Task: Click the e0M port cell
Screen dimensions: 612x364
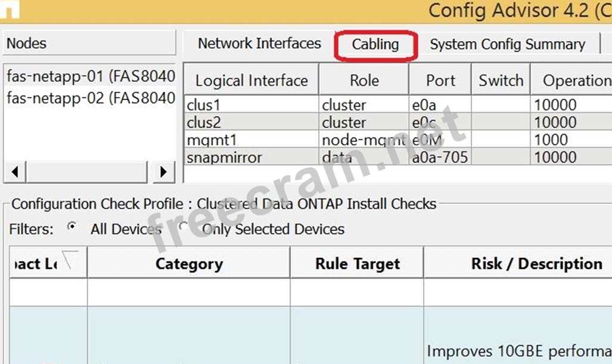Action: [x=440, y=139]
